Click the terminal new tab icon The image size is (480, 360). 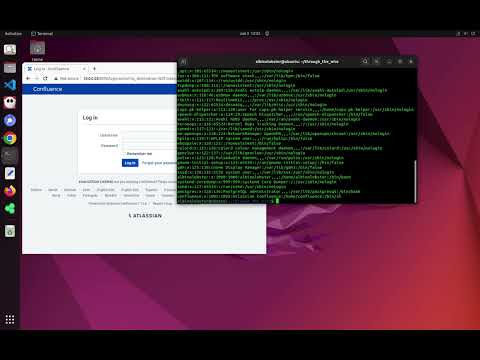point(183,61)
